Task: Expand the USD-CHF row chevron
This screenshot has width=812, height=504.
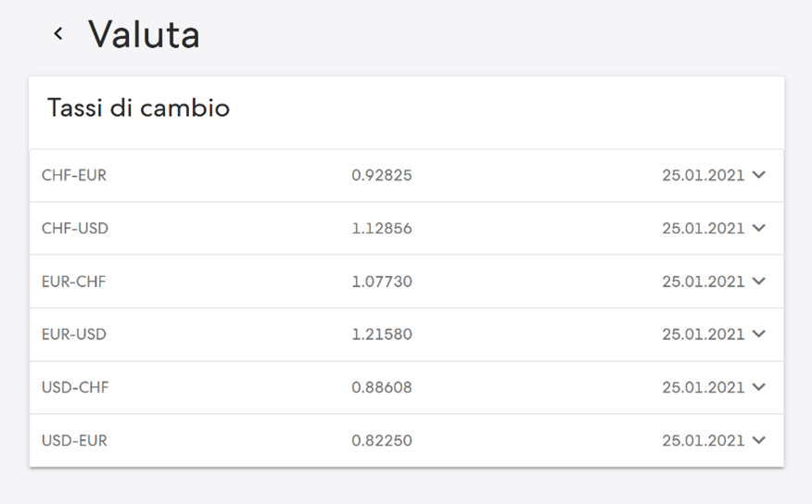Action: point(758,387)
